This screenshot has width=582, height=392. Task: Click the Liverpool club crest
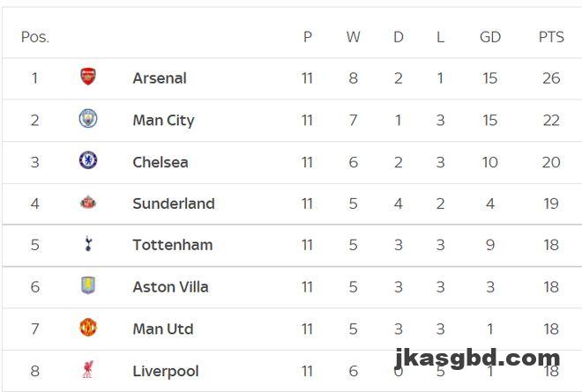(x=87, y=371)
